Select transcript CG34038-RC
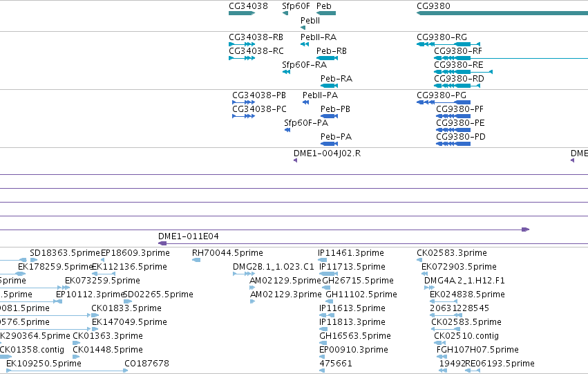This screenshot has width=588, height=374. point(256,51)
